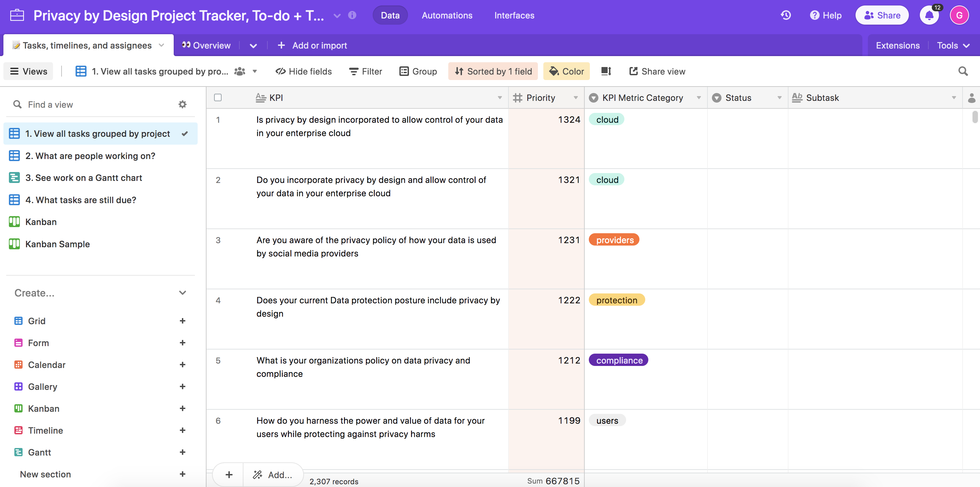This screenshot has width=980, height=487.
Task: Select view 3. See work on a Gantt chart
Action: [x=101, y=178]
